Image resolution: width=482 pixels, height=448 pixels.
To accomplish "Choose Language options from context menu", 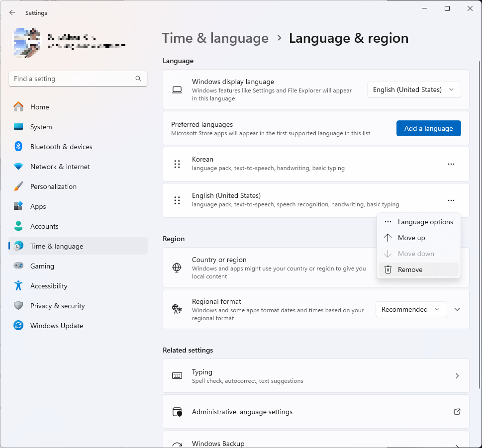I will click(x=418, y=222).
